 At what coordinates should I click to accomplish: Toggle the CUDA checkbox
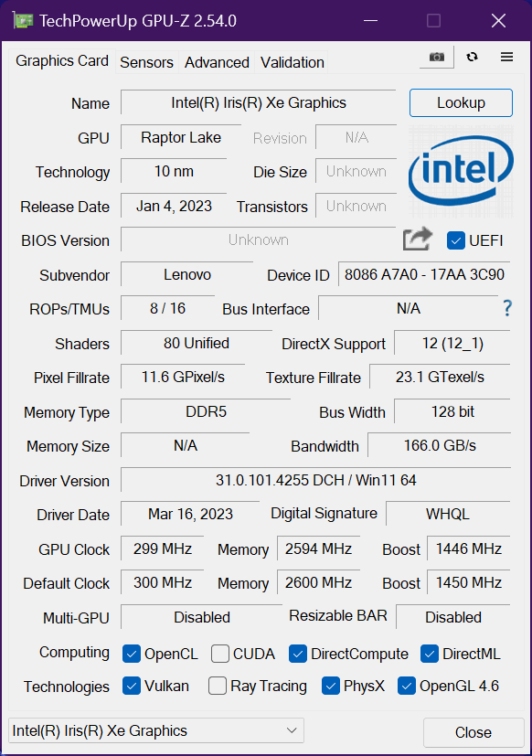tap(220, 654)
